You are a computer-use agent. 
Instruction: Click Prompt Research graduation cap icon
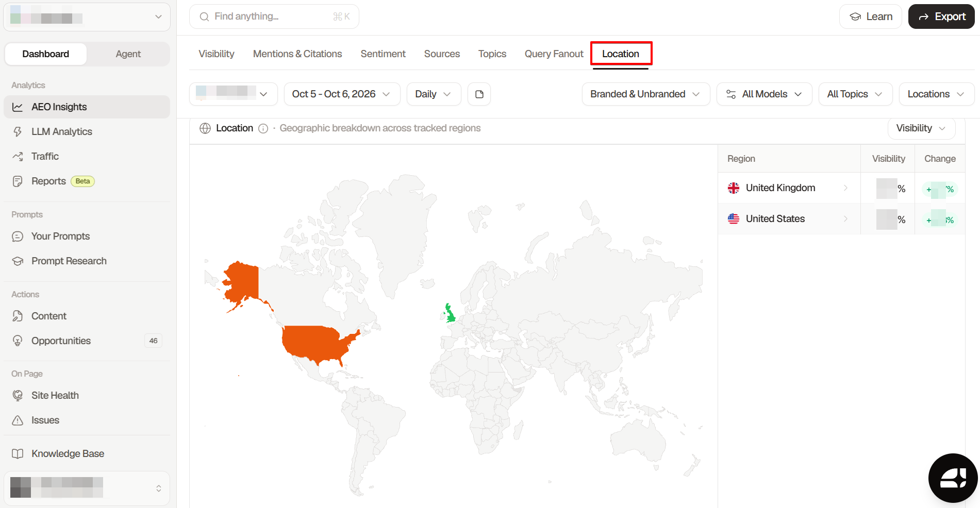[x=18, y=261]
